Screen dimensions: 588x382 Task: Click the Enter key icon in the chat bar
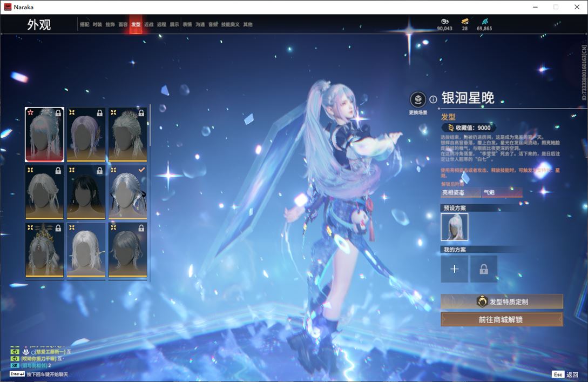17,374
